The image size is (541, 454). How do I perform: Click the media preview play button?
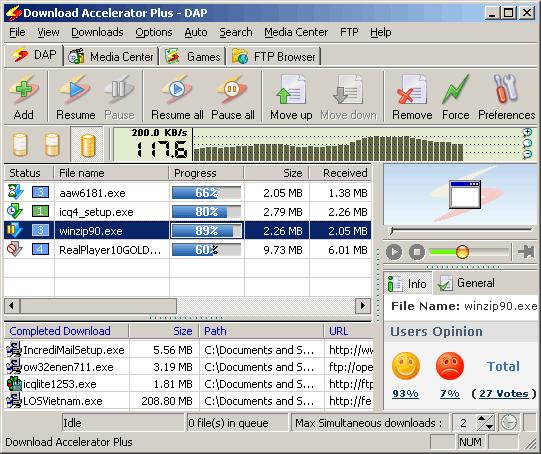394,251
